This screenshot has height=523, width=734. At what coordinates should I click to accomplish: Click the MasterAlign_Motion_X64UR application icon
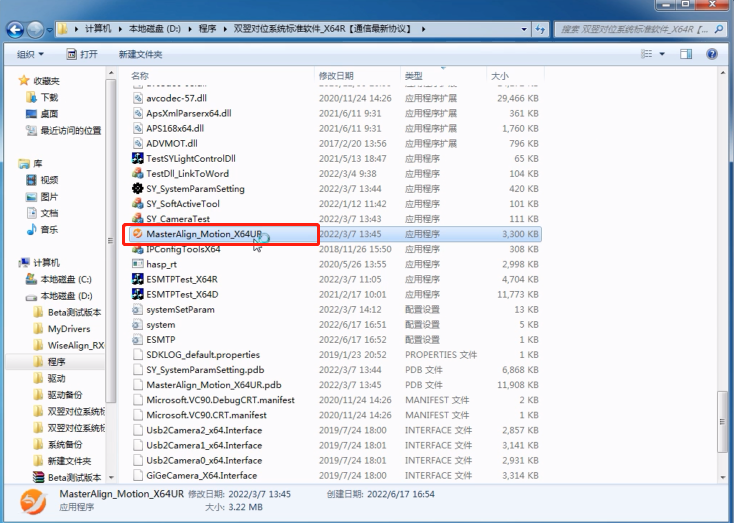tap(138, 234)
